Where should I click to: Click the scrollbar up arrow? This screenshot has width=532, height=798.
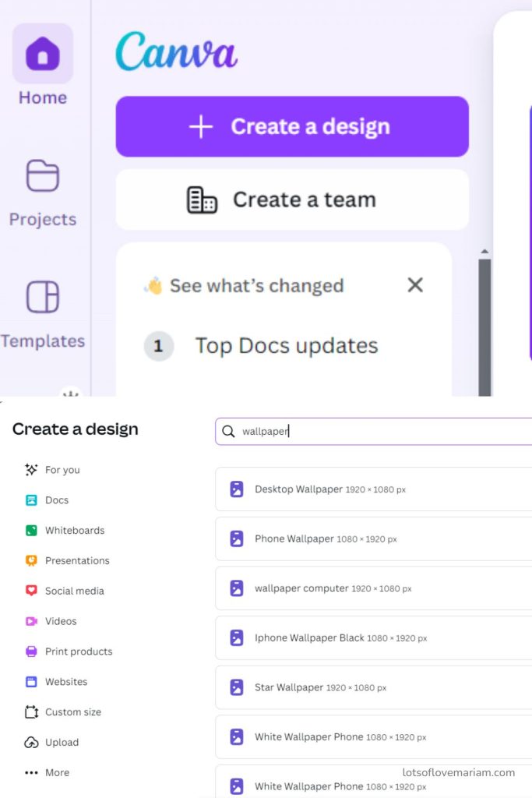pyautogui.click(x=484, y=252)
